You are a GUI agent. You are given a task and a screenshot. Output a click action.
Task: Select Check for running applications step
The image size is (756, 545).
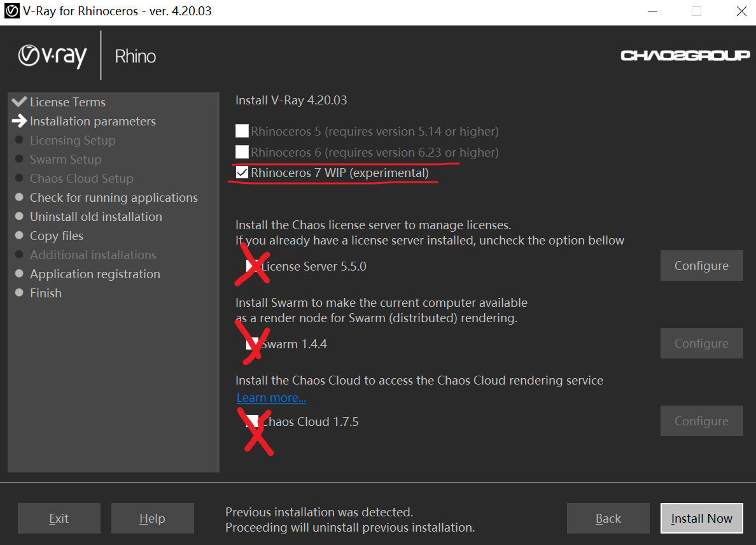[x=114, y=198]
